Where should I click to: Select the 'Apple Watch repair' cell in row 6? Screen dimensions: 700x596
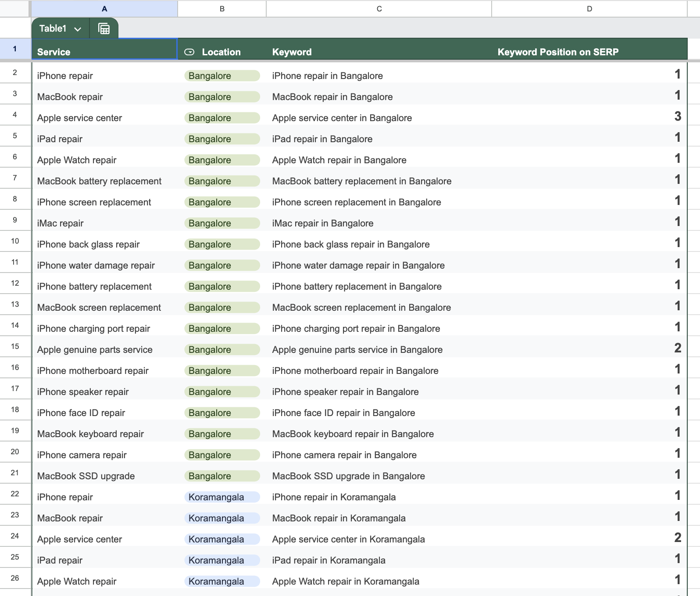pyautogui.click(x=104, y=157)
